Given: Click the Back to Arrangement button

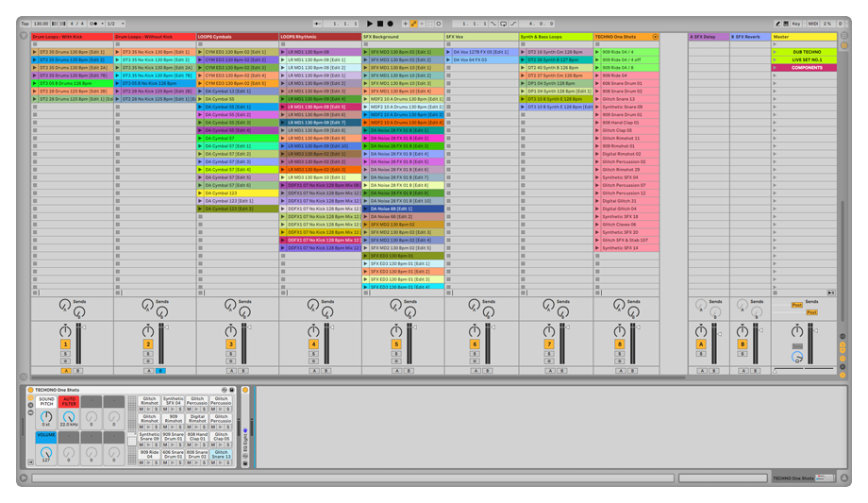Looking at the screenshot, I should [x=830, y=293].
